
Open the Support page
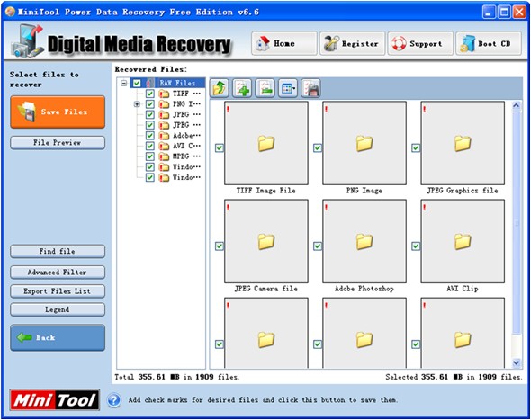[x=420, y=43]
